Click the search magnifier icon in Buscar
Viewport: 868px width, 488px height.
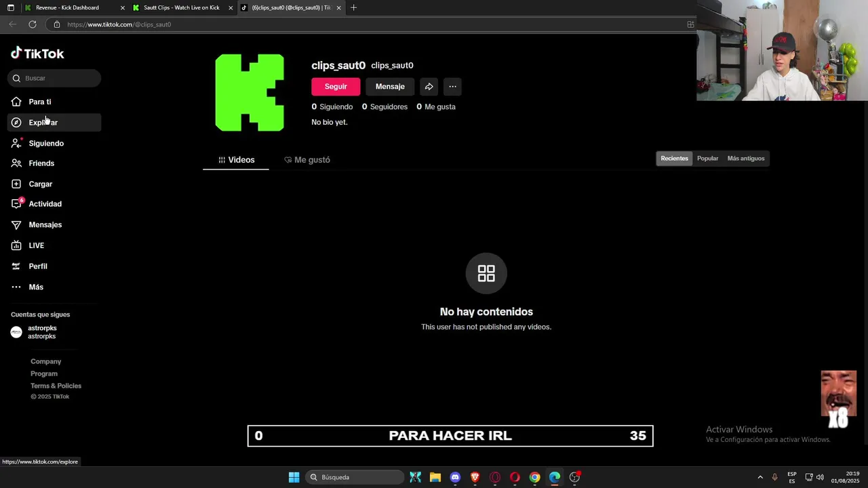[17, 78]
